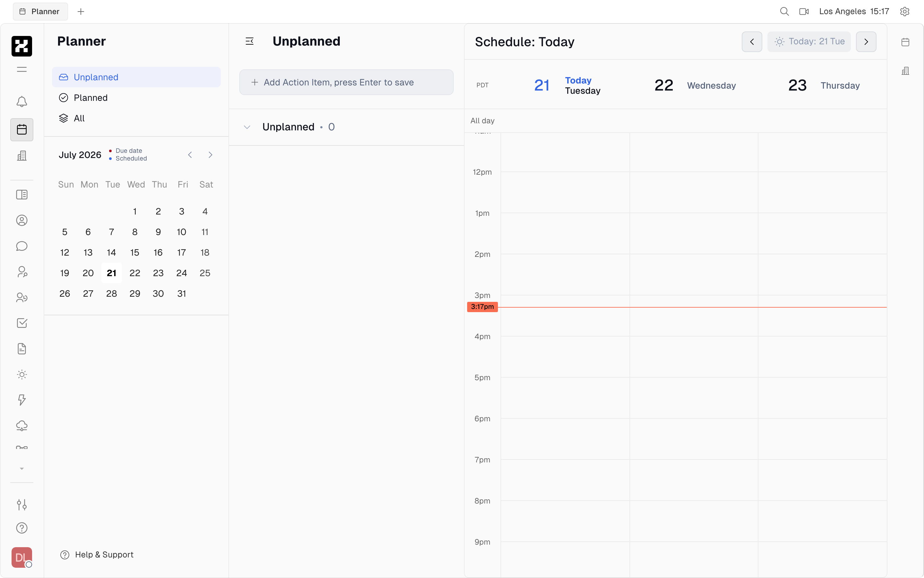
Task: Click the 23 Thursday column header
Action: 824,85
